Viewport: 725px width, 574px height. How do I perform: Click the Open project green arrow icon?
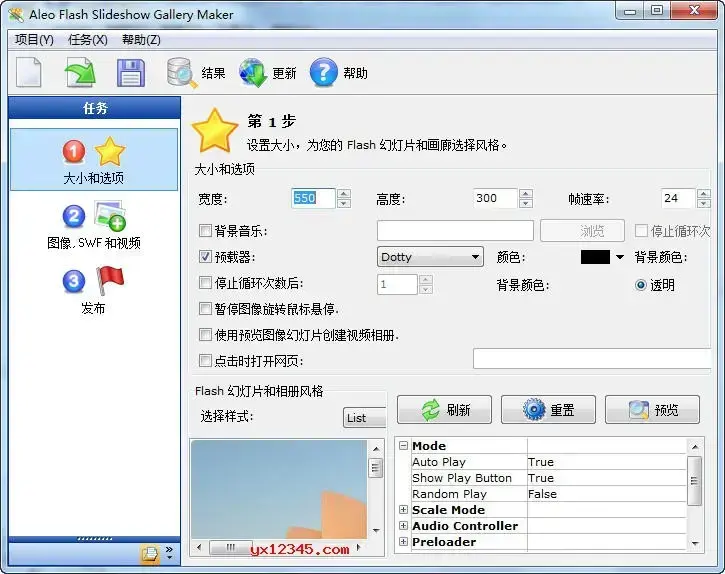tap(80, 72)
